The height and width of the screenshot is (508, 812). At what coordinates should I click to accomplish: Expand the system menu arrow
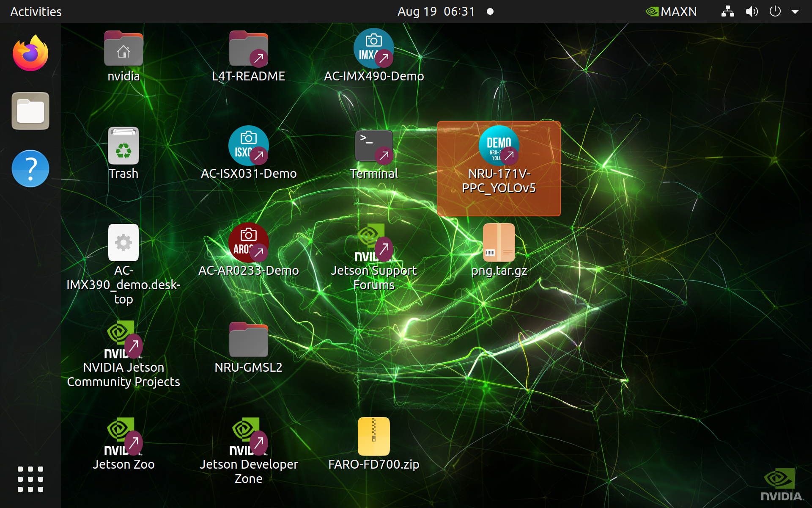click(x=795, y=11)
